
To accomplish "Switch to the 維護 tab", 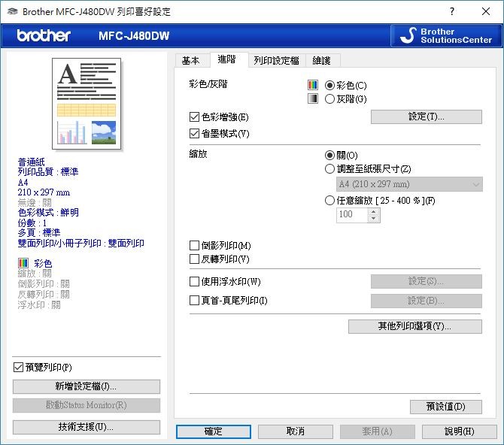I will (322, 60).
